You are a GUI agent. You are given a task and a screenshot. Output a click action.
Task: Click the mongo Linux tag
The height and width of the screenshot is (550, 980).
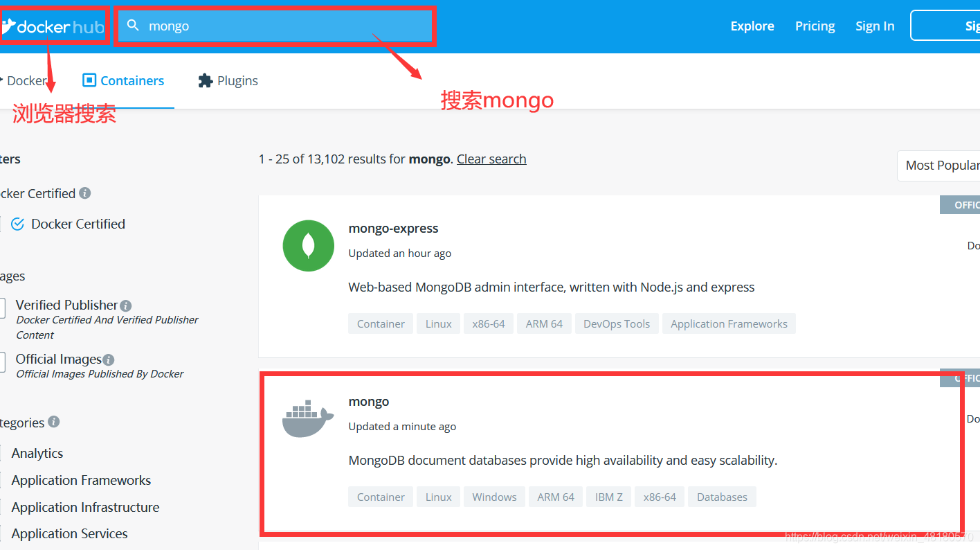pyautogui.click(x=438, y=497)
